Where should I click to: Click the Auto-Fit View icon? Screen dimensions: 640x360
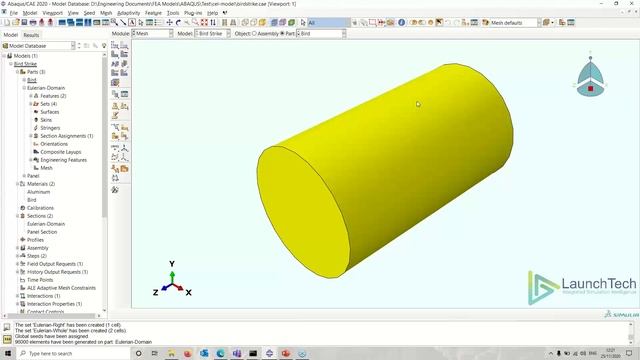pos(204,22)
